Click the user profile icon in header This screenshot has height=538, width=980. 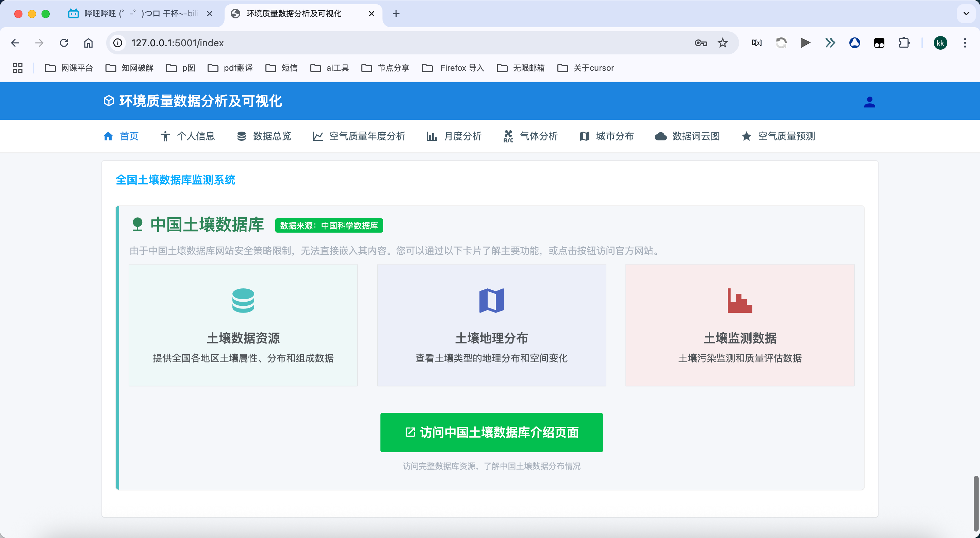pyautogui.click(x=869, y=102)
